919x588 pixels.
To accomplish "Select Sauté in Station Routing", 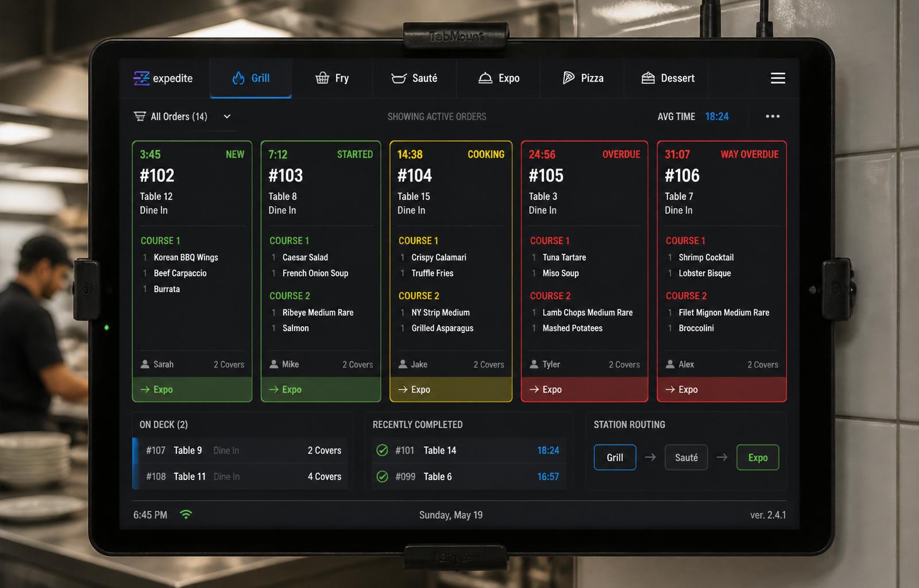I will coord(686,458).
